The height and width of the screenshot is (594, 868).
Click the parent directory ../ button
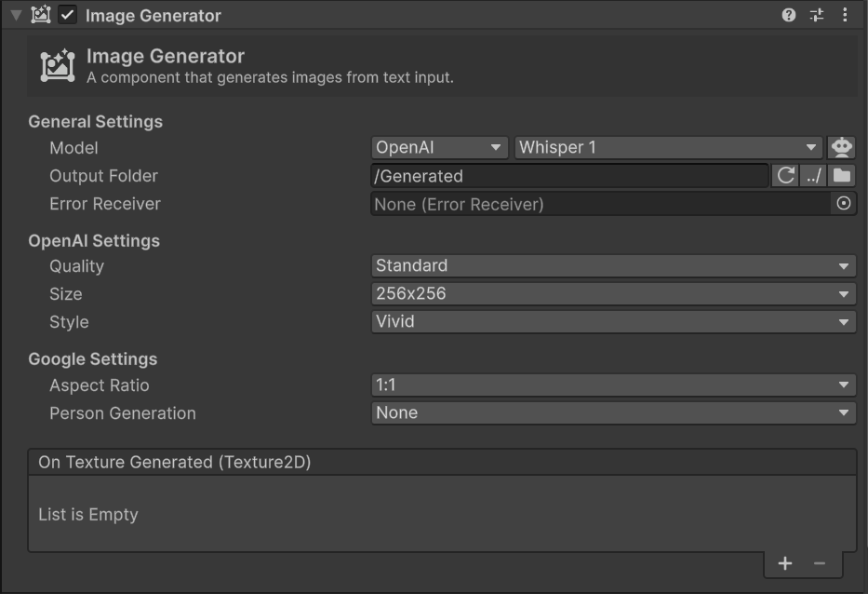814,176
